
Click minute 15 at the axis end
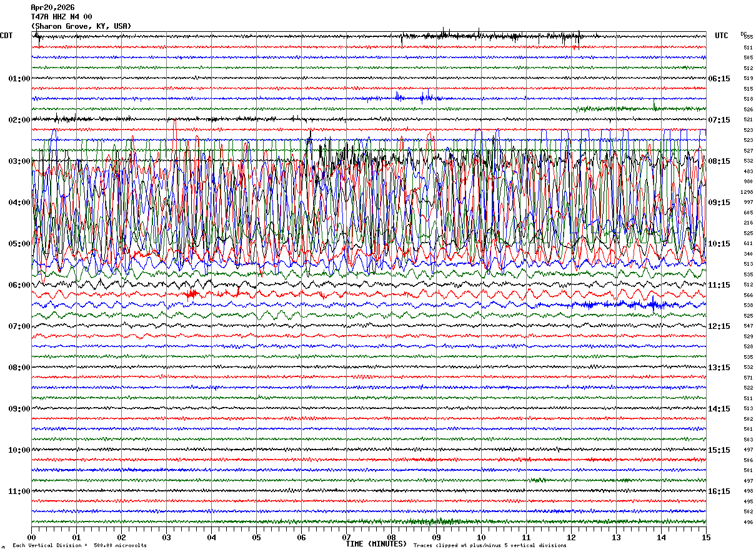pos(705,537)
